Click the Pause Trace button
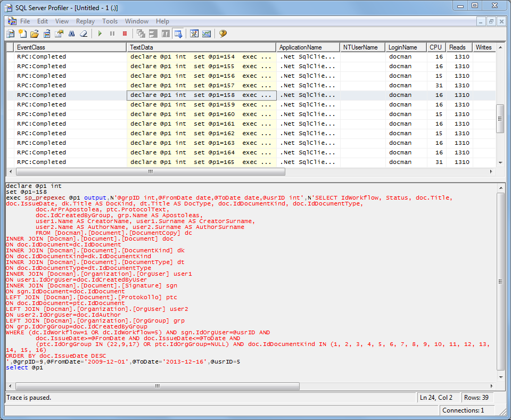The height and width of the screenshot is (420, 511). click(112, 34)
